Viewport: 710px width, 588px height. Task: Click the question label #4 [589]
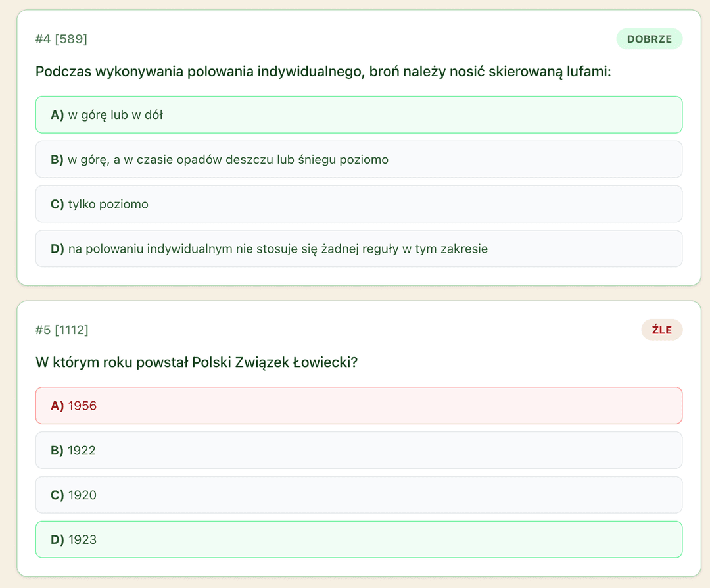point(61,39)
